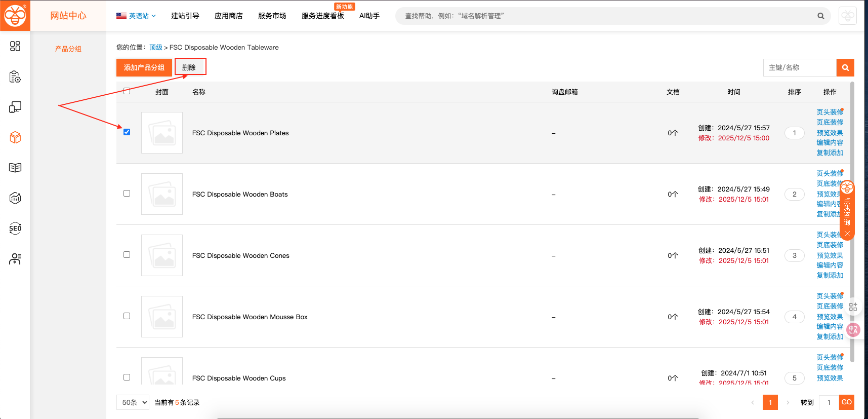Click the orange search button beside 主键/名称
Screen dimensions: 868x419
845,67
